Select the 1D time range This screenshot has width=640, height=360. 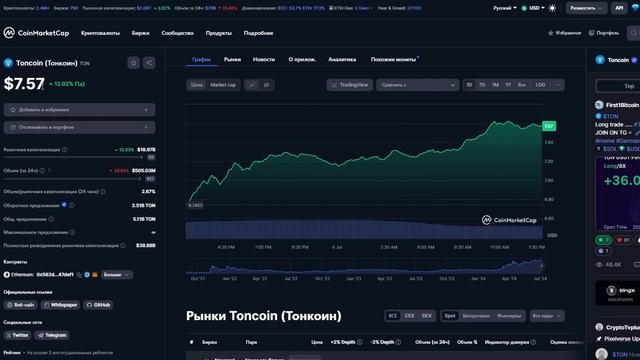coord(469,85)
